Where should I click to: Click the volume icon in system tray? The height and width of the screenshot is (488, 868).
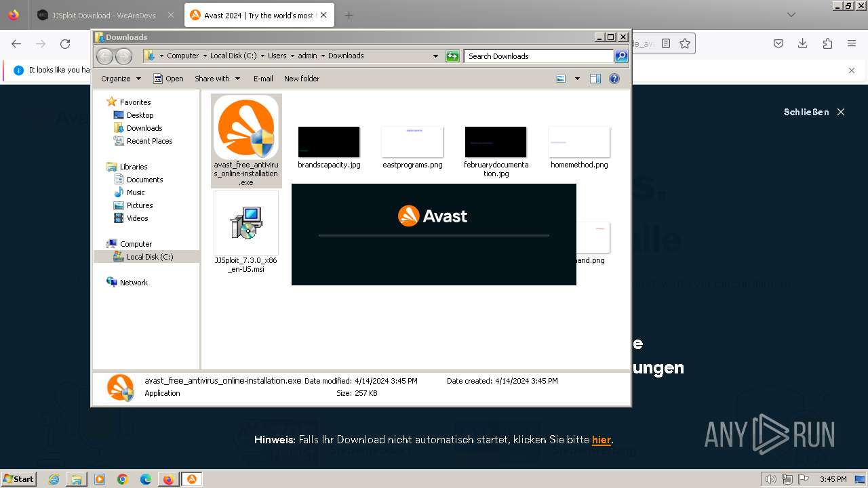pyautogui.click(x=771, y=479)
